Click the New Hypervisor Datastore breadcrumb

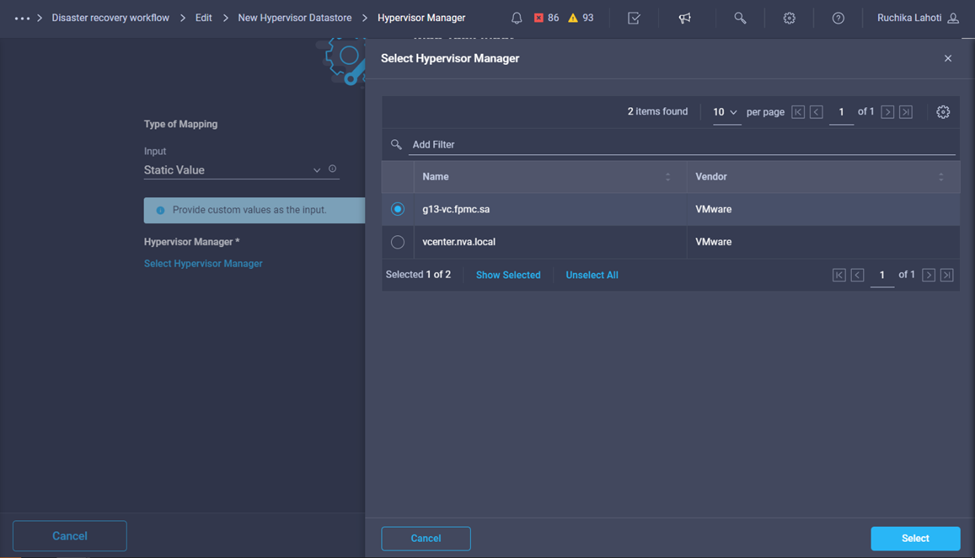coord(294,18)
